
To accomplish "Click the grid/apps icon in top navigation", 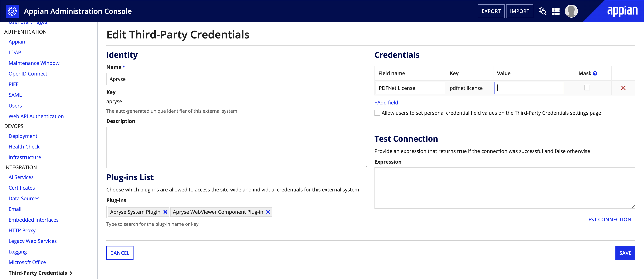I will pyautogui.click(x=556, y=11).
